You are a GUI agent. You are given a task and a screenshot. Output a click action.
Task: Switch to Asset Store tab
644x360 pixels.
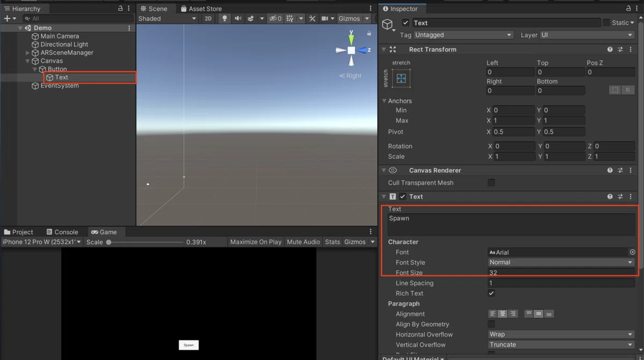coord(201,9)
